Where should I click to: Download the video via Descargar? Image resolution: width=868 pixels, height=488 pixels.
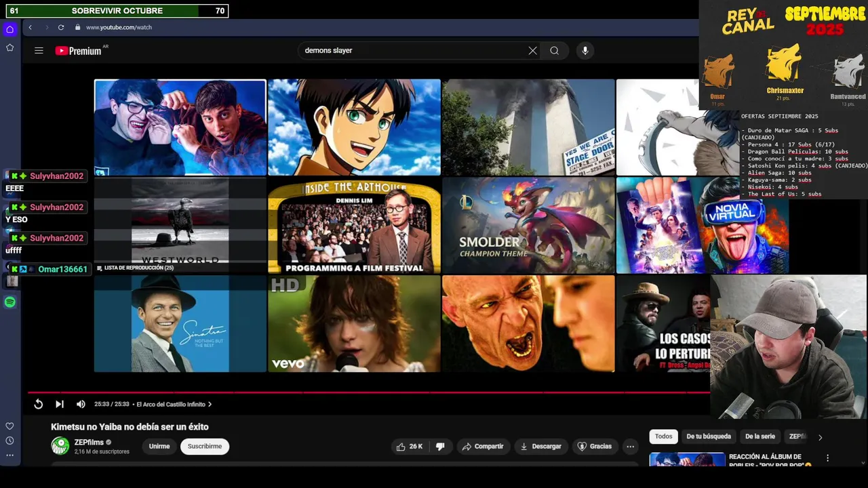(x=540, y=446)
